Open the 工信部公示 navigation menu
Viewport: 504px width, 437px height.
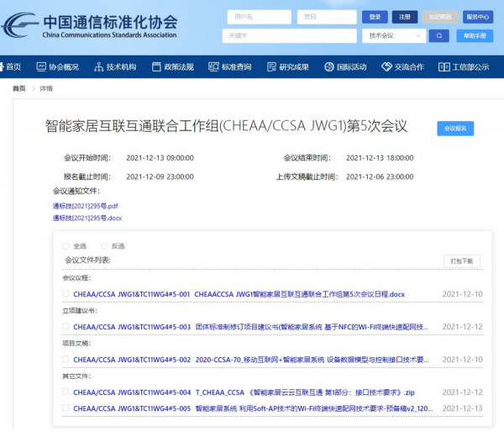[x=464, y=67]
